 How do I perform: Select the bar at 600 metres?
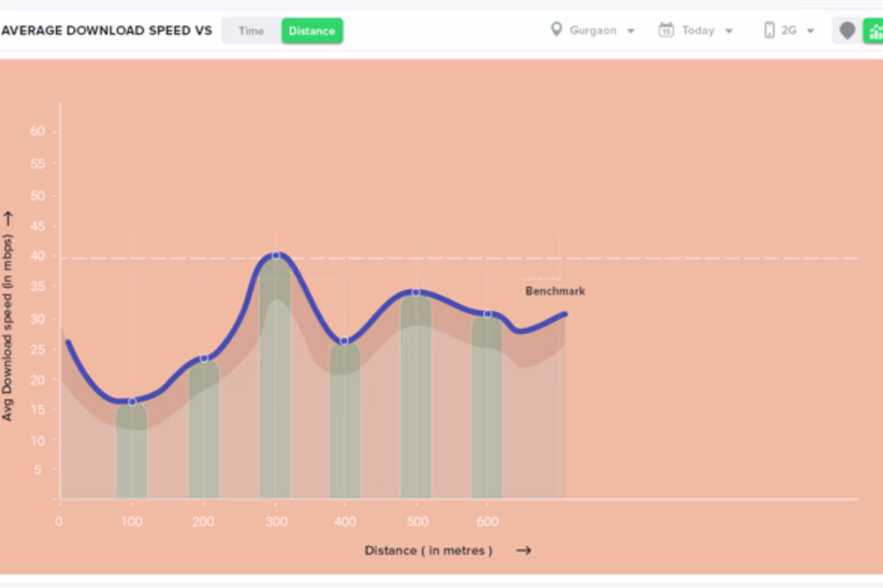pyautogui.click(x=486, y=409)
